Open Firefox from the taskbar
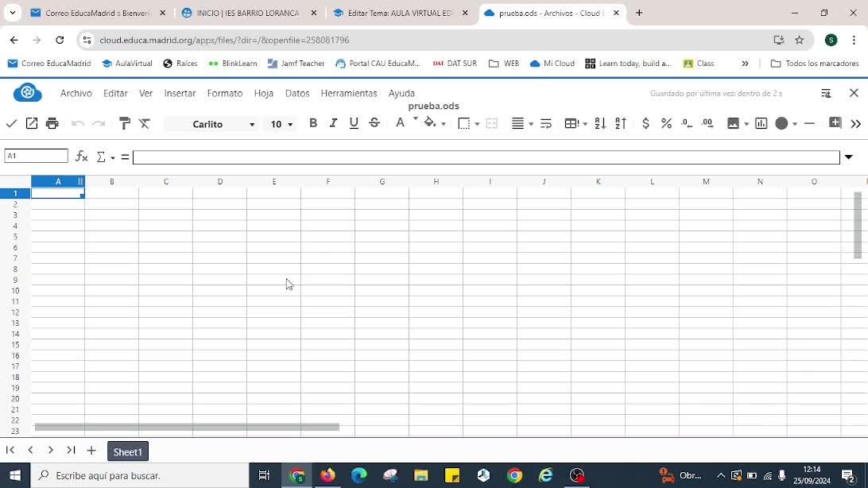868x488 pixels. pyautogui.click(x=327, y=475)
